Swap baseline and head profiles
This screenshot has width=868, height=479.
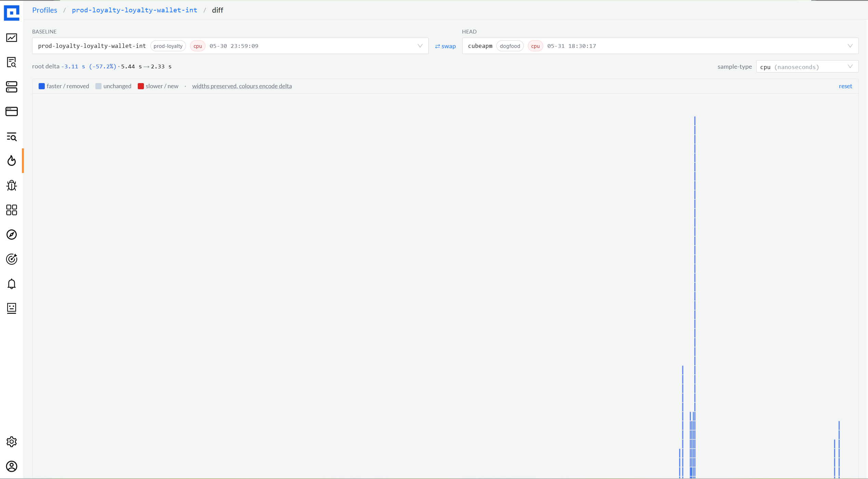click(445, 46)
